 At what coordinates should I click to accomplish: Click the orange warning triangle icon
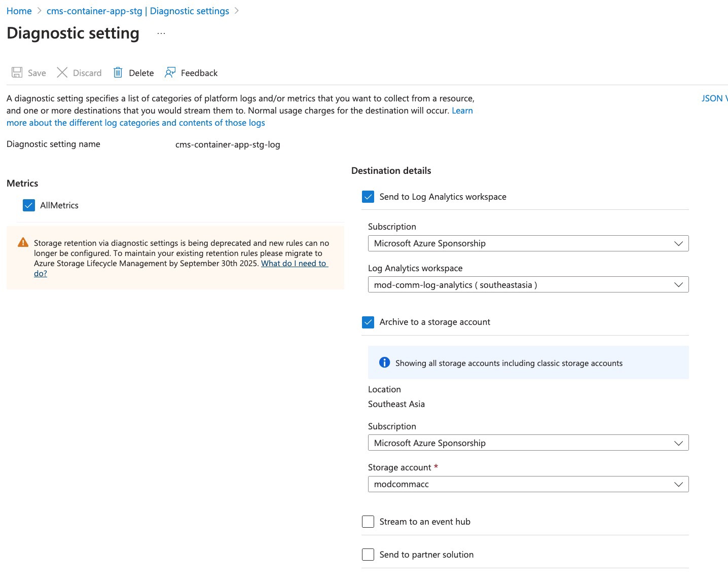pyautogui.click(x=23, y=243)
